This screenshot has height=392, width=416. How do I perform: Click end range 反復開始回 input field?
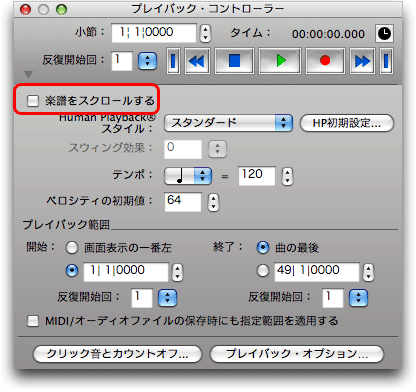coord(333,298)
